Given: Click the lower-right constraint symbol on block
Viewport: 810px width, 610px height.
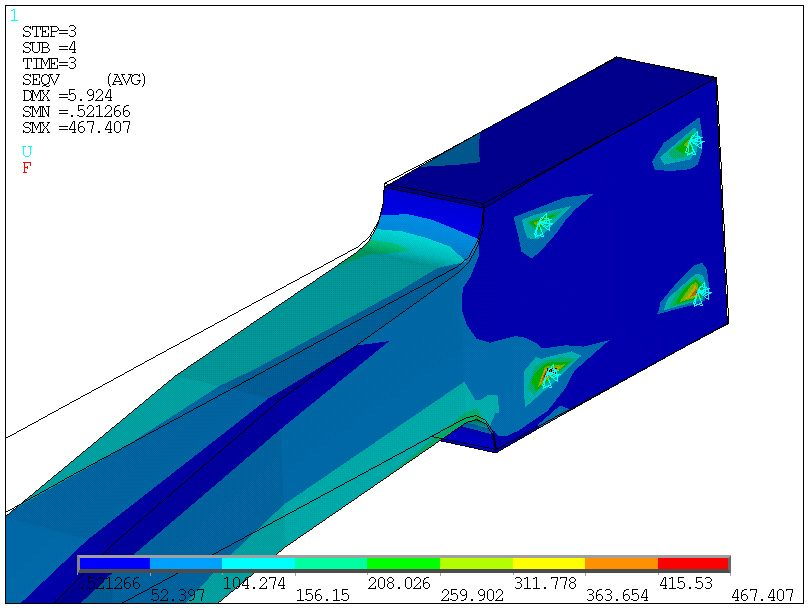Looking at the screenshot, I should point(702,295).
